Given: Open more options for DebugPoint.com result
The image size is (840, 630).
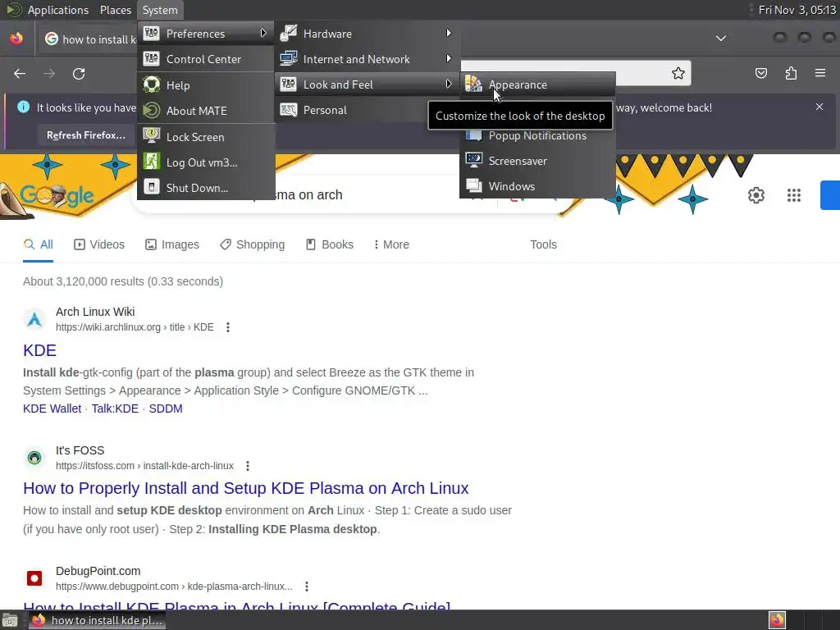Looking at the screenshot, I should click(x=307, y=587).
